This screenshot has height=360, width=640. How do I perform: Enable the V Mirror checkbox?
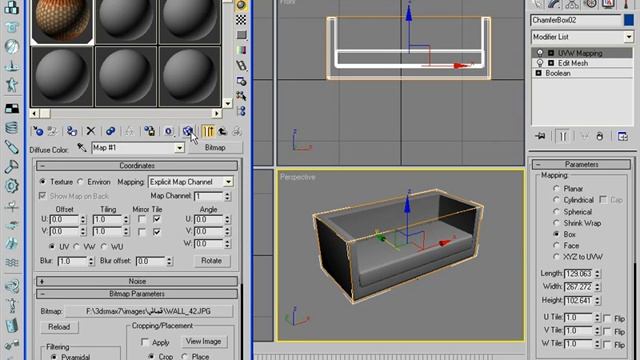[x=142, y=232]
